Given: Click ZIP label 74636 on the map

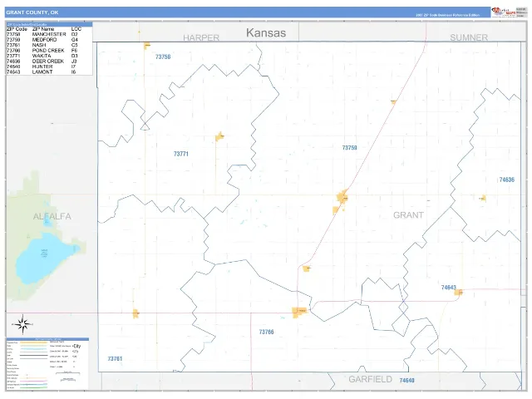Looking at the screenshot, I should pos(507,180).
